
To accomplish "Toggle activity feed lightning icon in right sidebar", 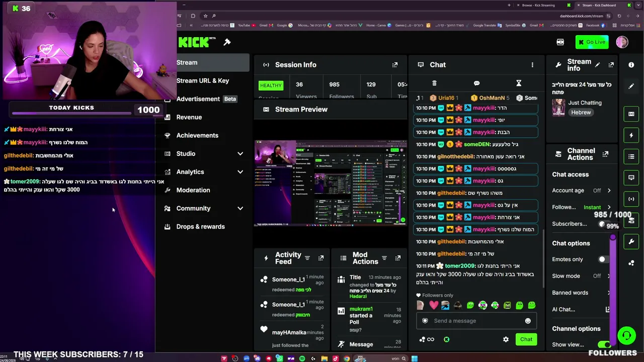I will 631,135.
